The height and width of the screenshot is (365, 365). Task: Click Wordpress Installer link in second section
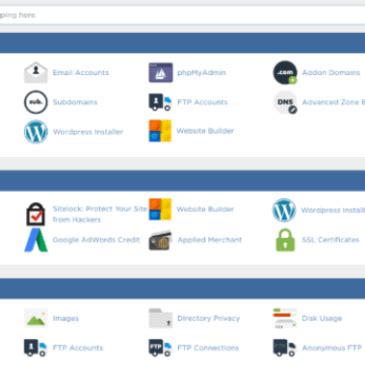333,210
